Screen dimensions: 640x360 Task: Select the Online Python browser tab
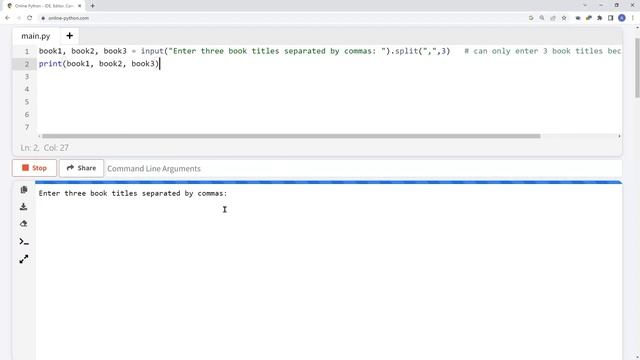43,6
